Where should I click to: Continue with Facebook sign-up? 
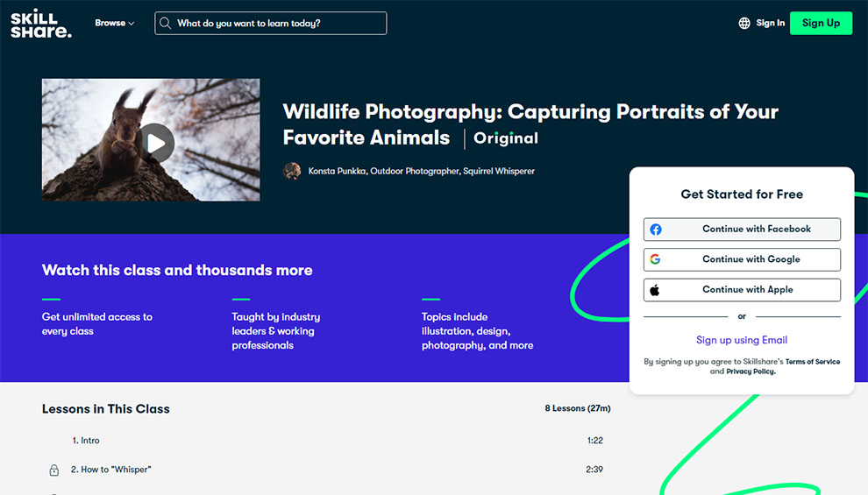point(742,229)
